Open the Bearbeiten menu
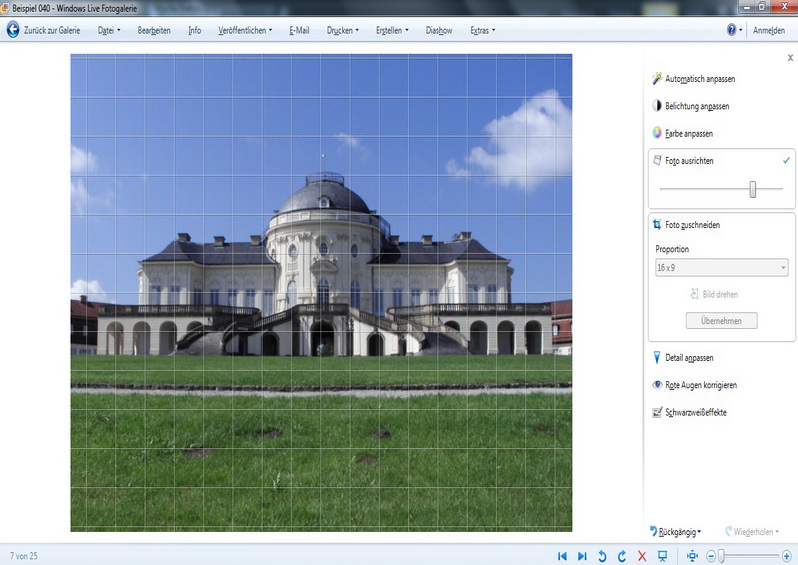 (x=154, y=30)
